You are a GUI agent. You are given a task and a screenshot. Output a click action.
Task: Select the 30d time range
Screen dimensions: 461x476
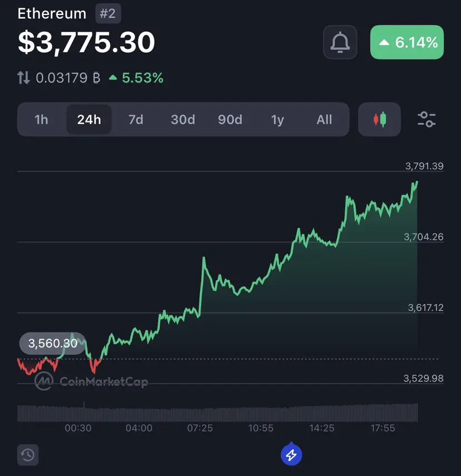point(183,120)
